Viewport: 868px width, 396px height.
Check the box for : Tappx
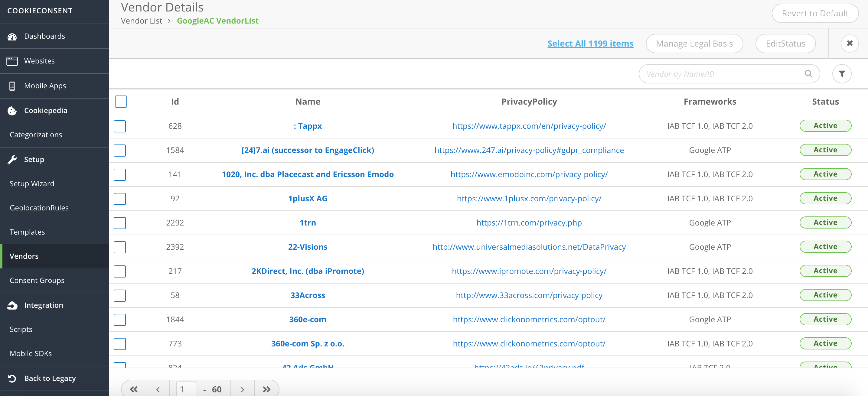tap(120, 126)
